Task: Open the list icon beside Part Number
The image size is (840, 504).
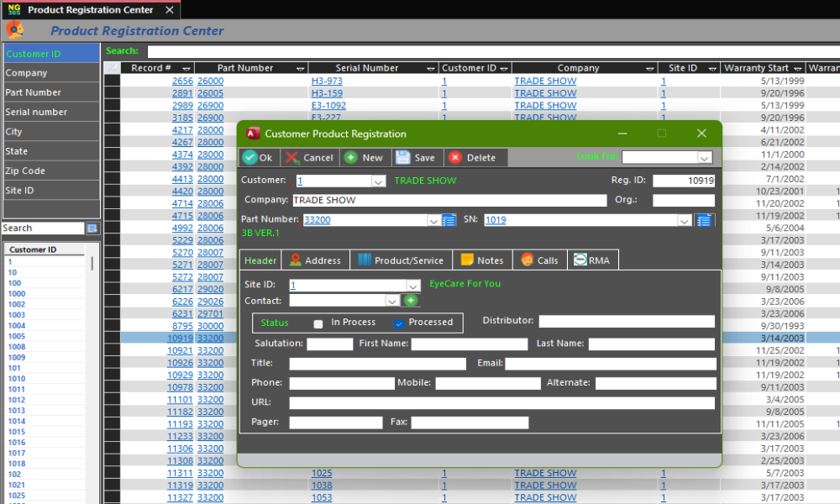Action: [x=449, y=220]
